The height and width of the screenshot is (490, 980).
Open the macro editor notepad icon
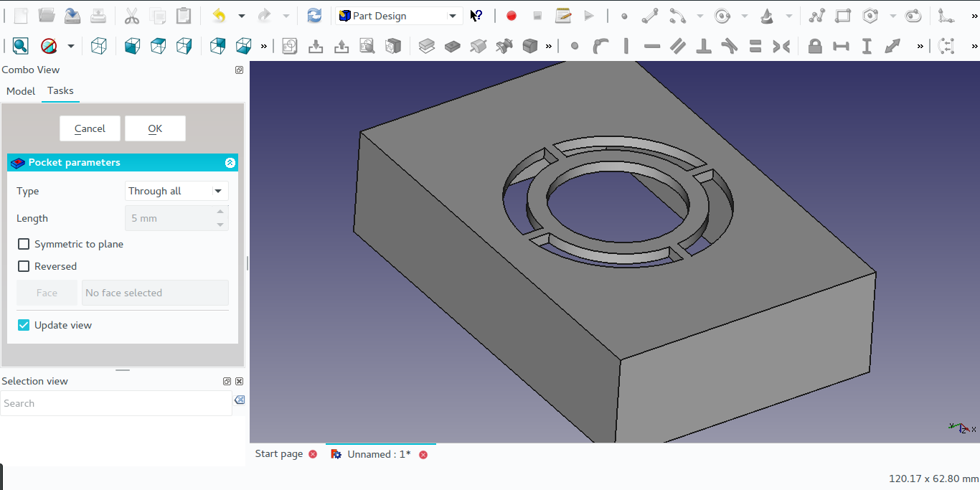click(x=563, y=16)
